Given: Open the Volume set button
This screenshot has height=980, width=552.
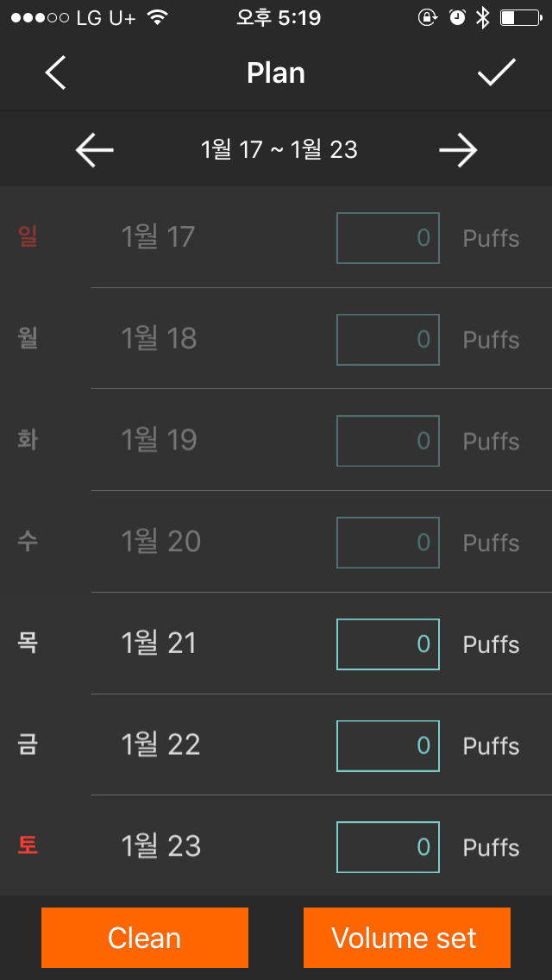Looking at the screenshot, I should click(x=407, y=938).
